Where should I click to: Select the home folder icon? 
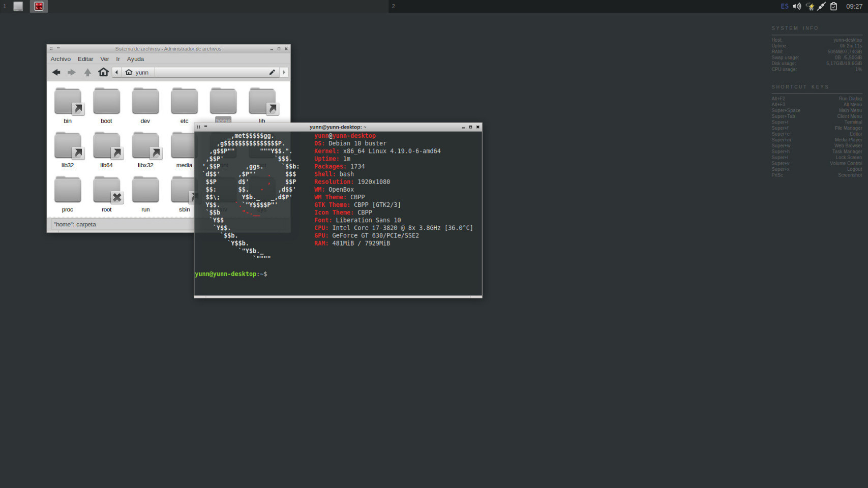pos(223,101)
